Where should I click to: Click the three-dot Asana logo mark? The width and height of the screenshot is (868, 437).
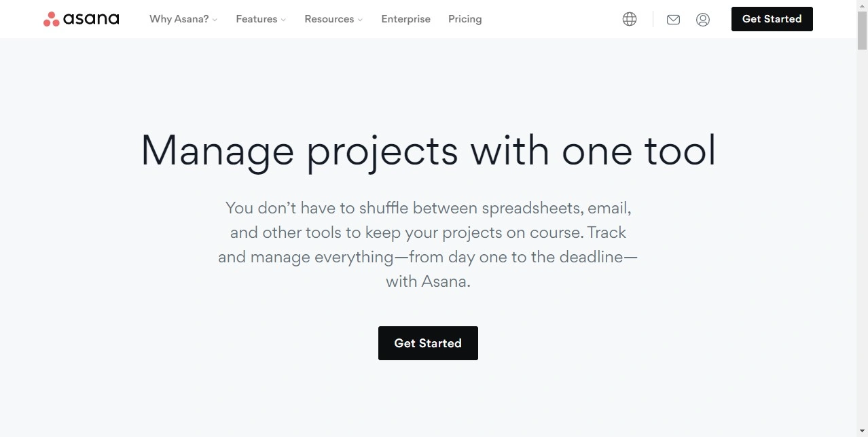coord(50,18)
